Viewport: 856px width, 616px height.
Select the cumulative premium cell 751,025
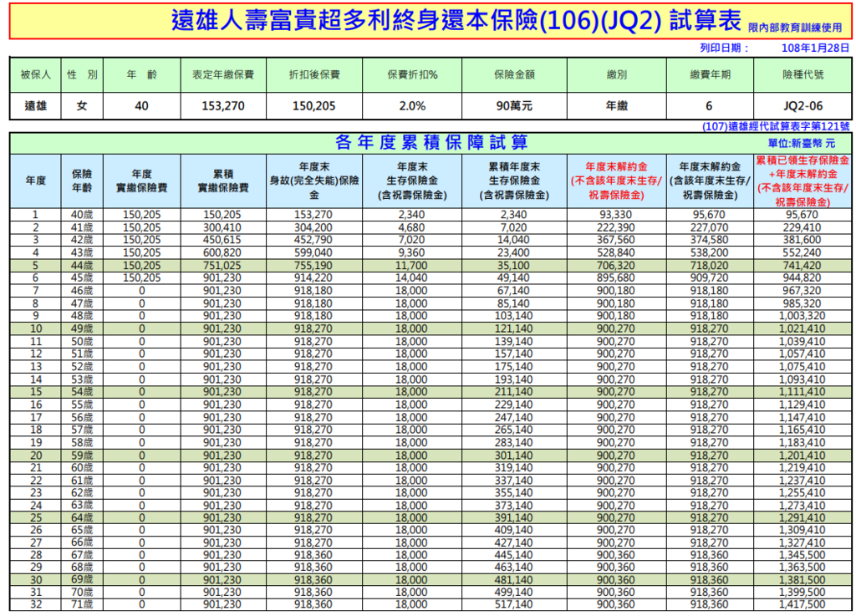point(222,266)
